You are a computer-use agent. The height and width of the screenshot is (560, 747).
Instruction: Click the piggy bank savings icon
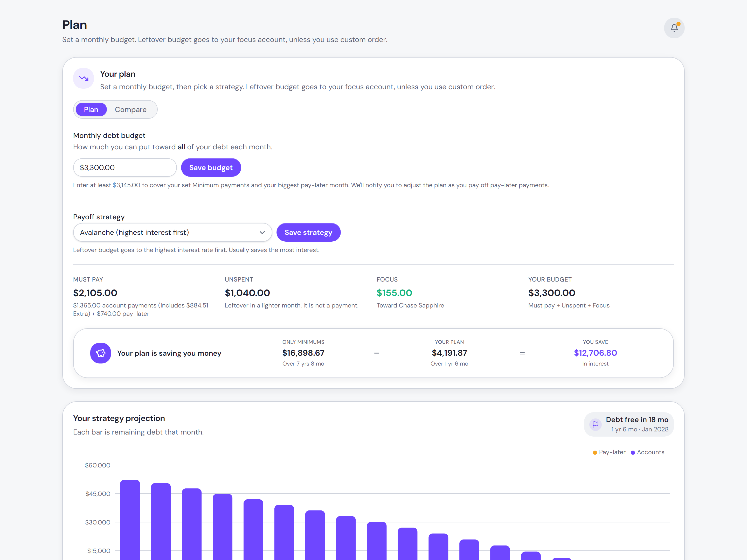pos(100,353)
